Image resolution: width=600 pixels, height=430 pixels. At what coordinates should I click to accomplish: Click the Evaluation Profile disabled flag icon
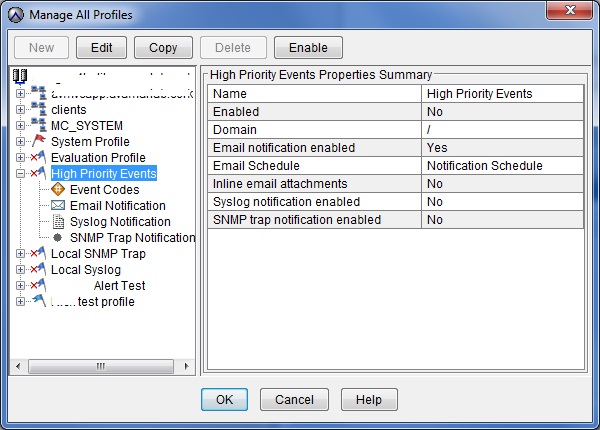(x=38, y=157)
